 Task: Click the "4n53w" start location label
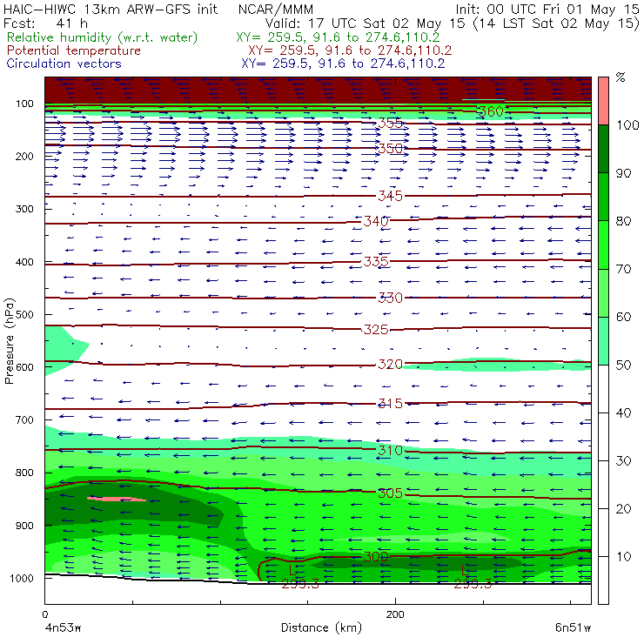(63, 627)
